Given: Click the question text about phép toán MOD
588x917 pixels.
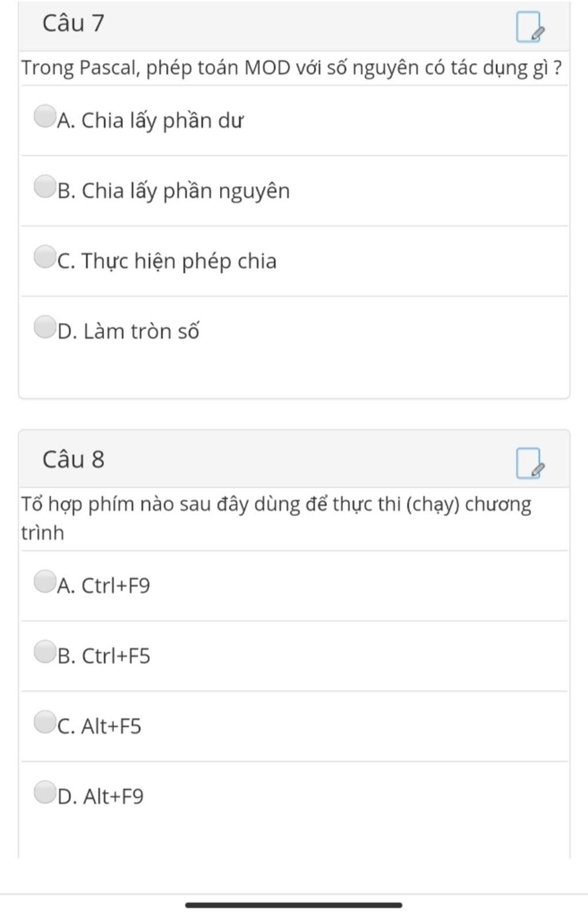Looking at the screenshot, I should [291, 68].
